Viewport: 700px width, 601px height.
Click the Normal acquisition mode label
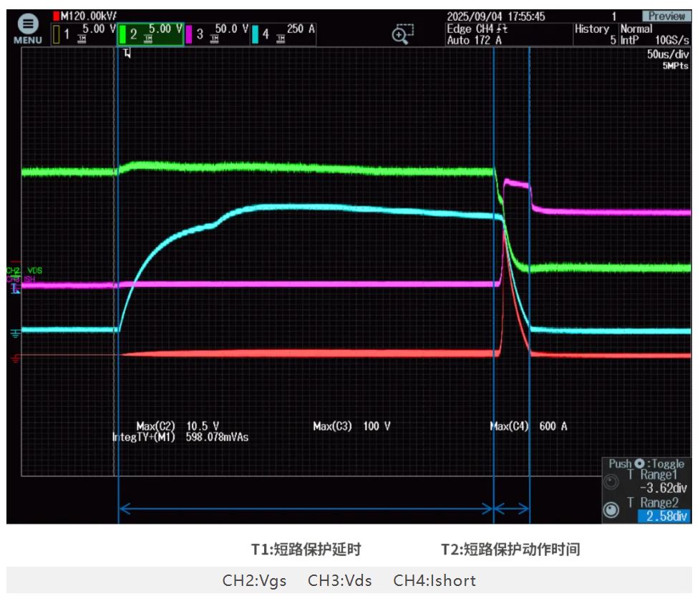coord(636,29)
